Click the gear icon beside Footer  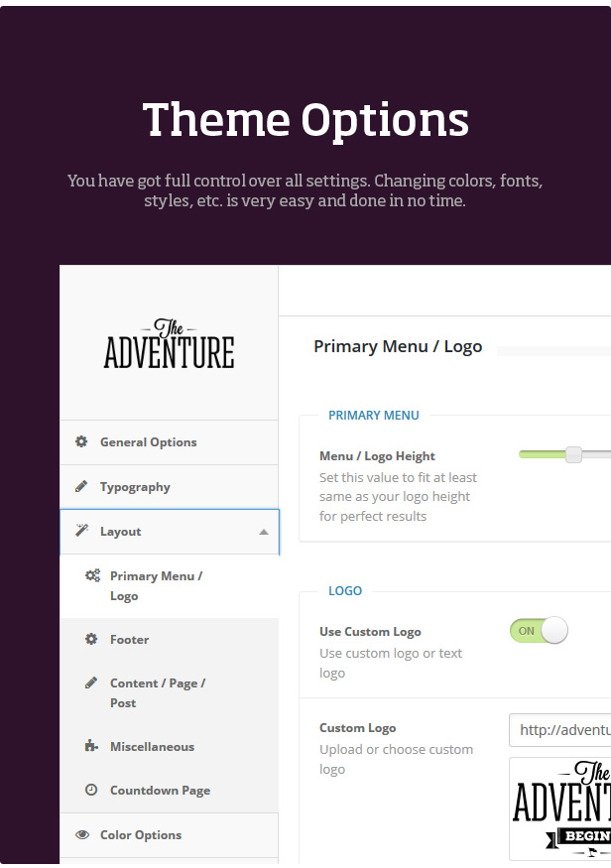click(x=91, y=640)
